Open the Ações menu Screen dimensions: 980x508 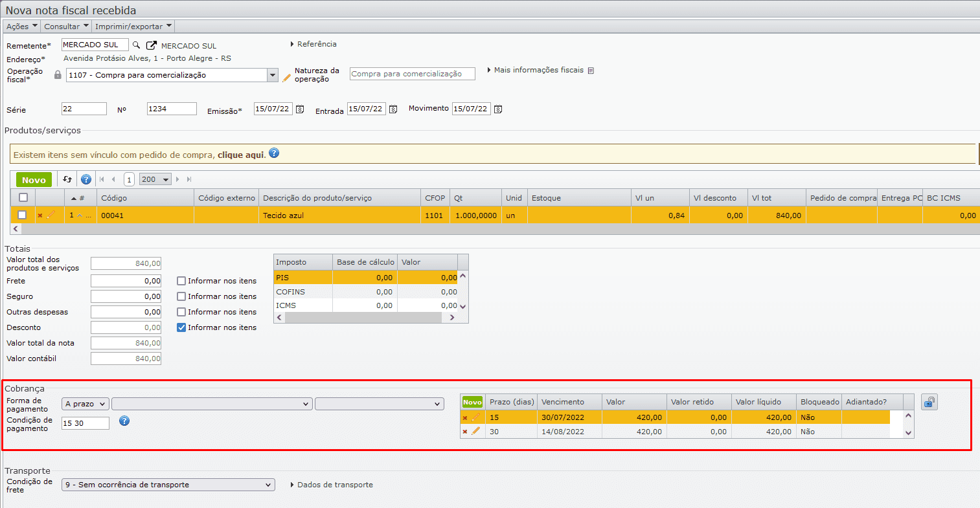[21, 27]
